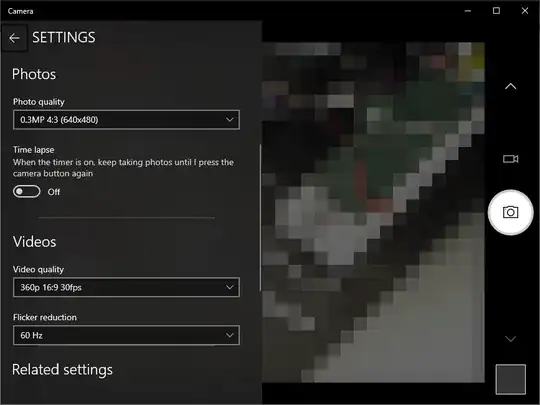
Task: Click the Photo quality label
Action: pyautogui.click(x=39, y=102)
